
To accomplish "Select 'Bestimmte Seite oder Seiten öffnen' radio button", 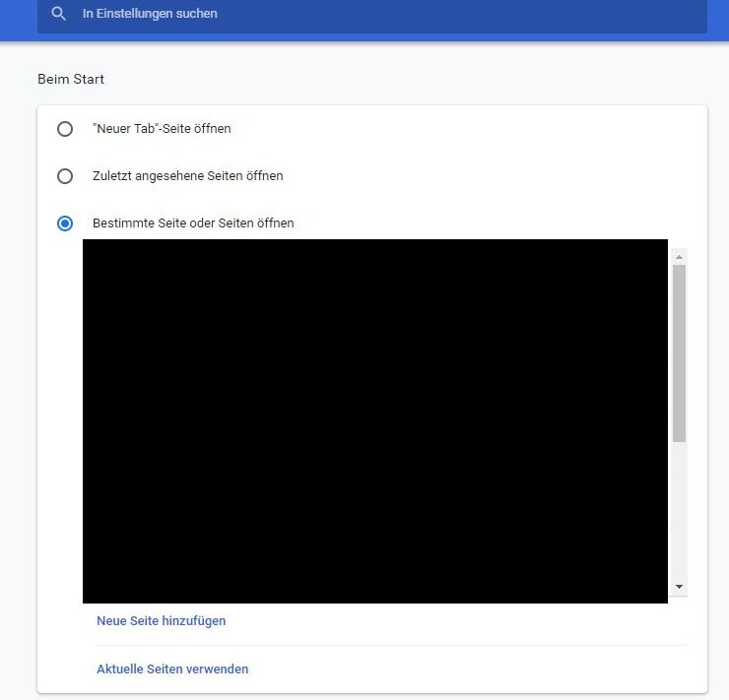I will click(x=65, y=223).
